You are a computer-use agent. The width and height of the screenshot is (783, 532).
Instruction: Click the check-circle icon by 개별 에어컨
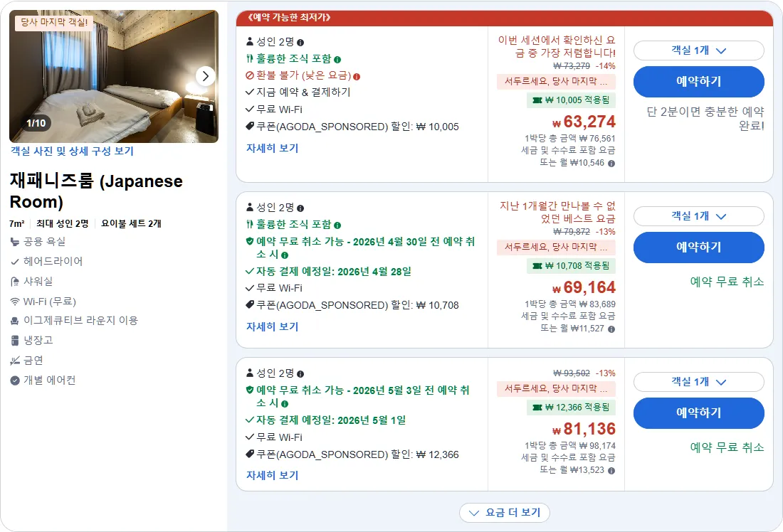click(x=15, y=381)
